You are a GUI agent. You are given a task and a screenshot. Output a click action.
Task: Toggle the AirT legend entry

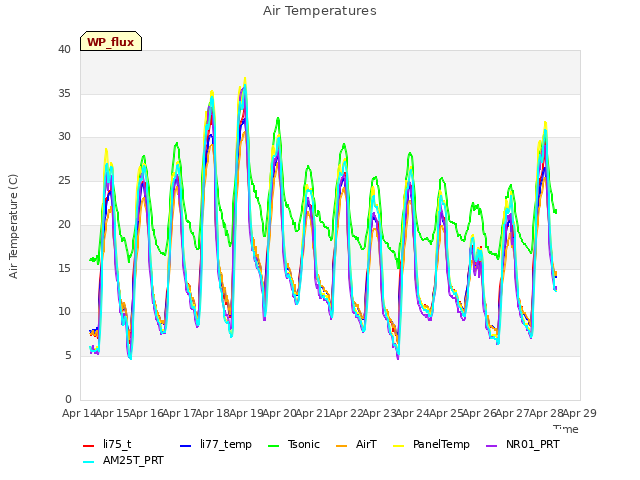click(x=356, y=444)
